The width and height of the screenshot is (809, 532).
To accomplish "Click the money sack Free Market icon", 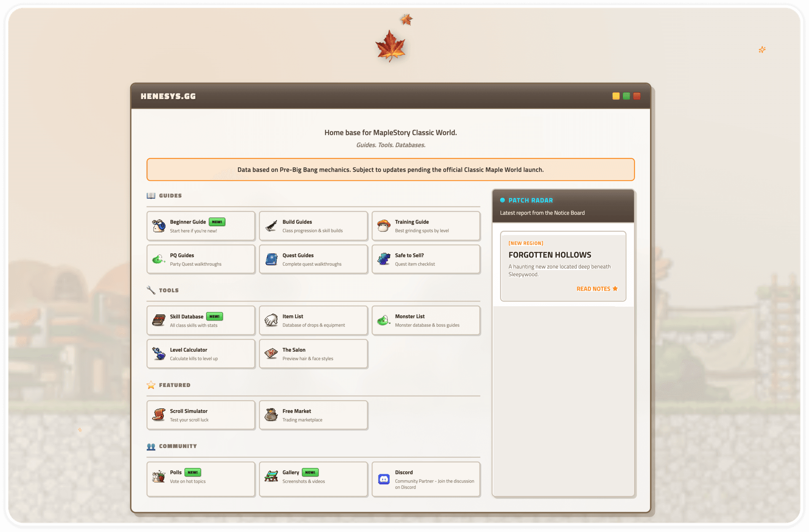I will tap(271, 415).
